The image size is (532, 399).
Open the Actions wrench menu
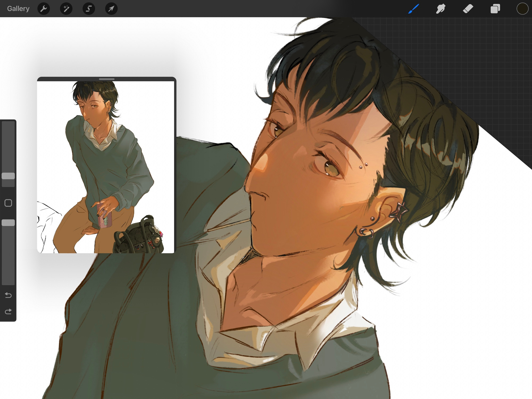[x=44, y=9]
